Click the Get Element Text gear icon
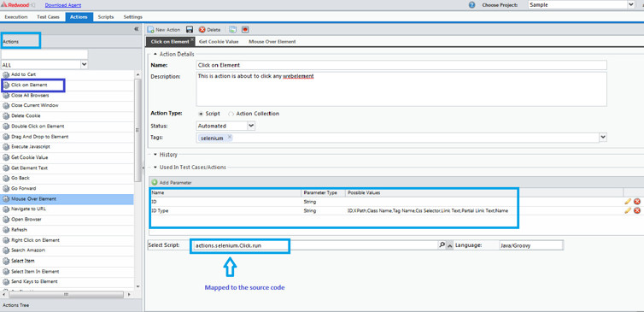The height and width of the screenshot is (312, 644). (x=6, y=168)
